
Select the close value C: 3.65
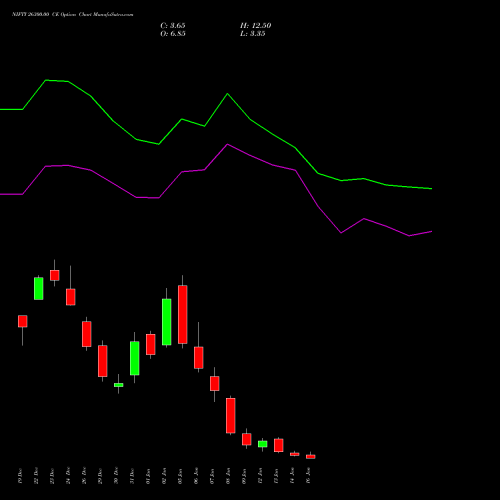pyautogui.click(x=173, y=26)
